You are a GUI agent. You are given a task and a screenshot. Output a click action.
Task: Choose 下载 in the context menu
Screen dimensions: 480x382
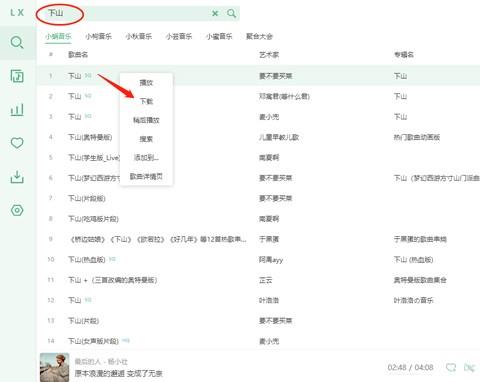click(x=146, y=101)
